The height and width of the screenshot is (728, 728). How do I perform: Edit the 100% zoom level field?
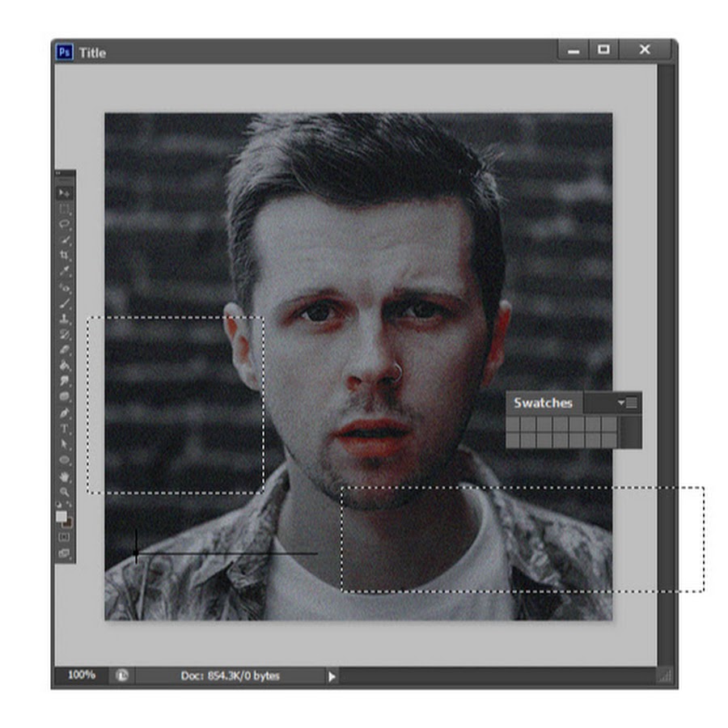[x=82, y=675]
